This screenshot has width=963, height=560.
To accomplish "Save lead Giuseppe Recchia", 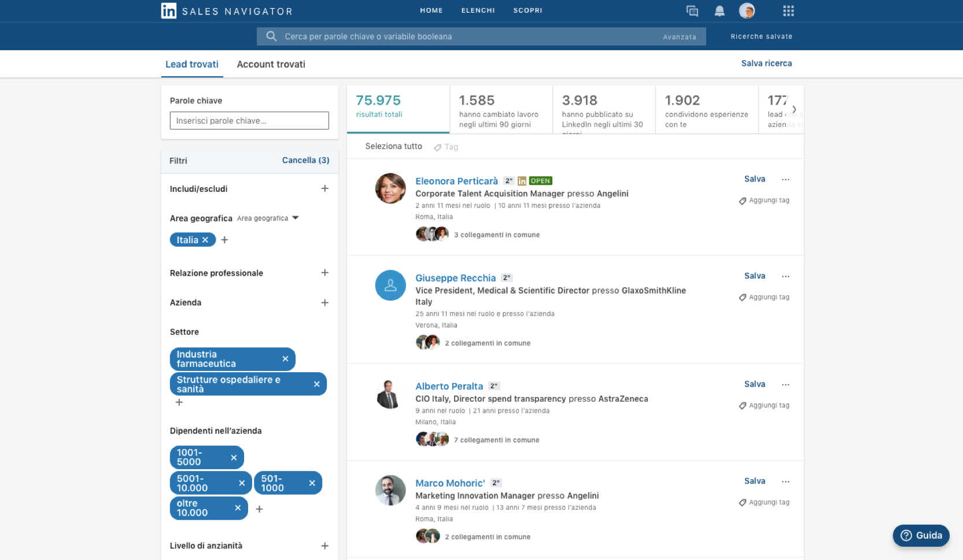I will [755, 276].
